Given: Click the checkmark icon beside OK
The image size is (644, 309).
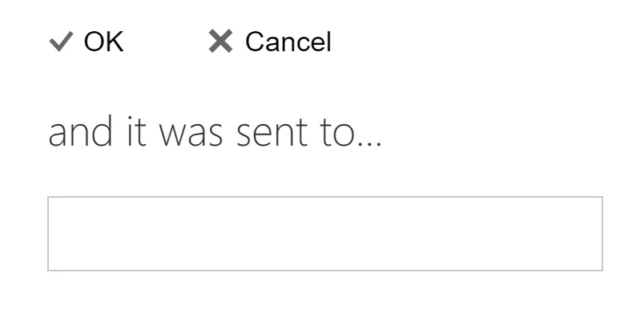Looking at the screenshot, I should (61, 42).
